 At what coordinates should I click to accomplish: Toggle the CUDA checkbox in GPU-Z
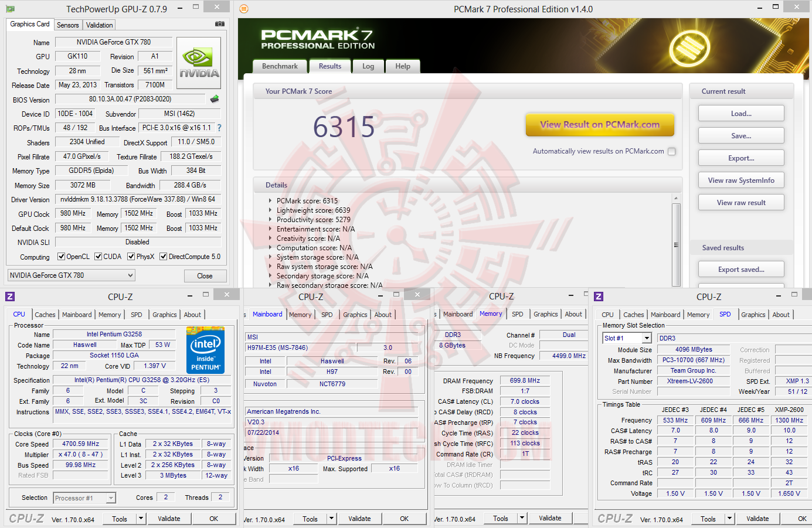point(98,257)
